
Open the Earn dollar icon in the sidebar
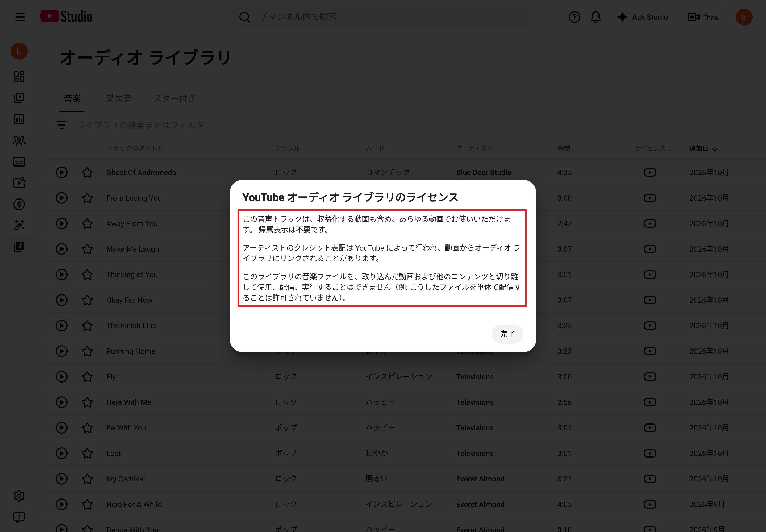click(19, 204)
